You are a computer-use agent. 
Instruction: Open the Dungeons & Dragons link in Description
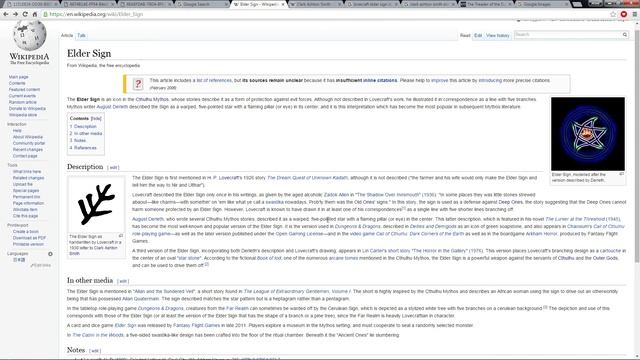point(357,227)
